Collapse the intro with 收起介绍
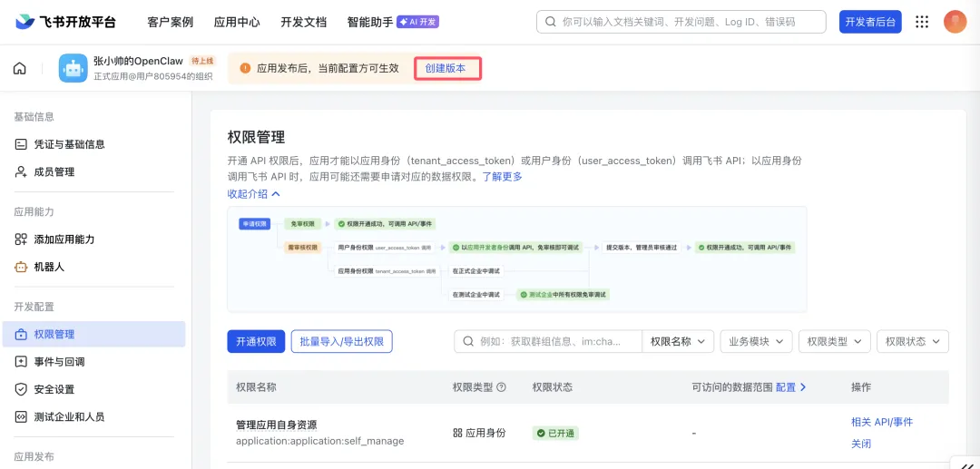The image size is (980, 469). [254, 193]
